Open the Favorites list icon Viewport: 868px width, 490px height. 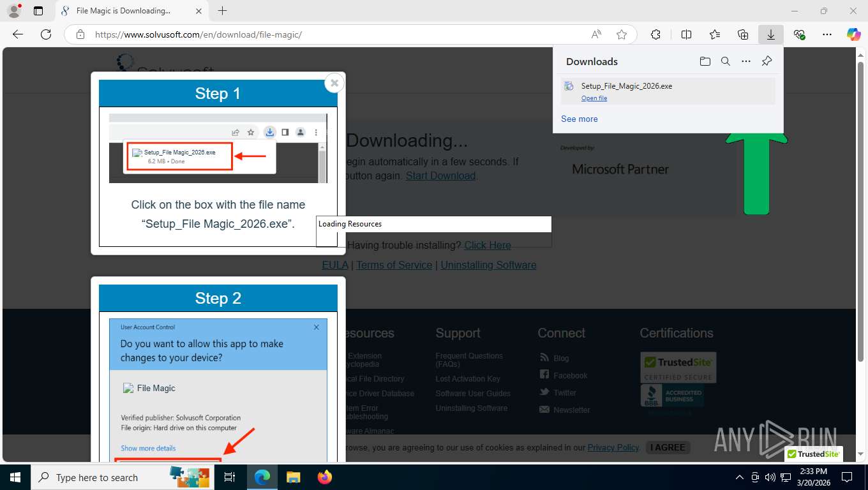coord(715,34)
